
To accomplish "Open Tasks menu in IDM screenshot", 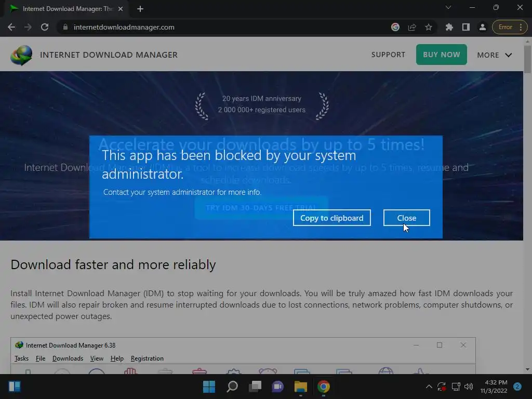I will point(21,358).
